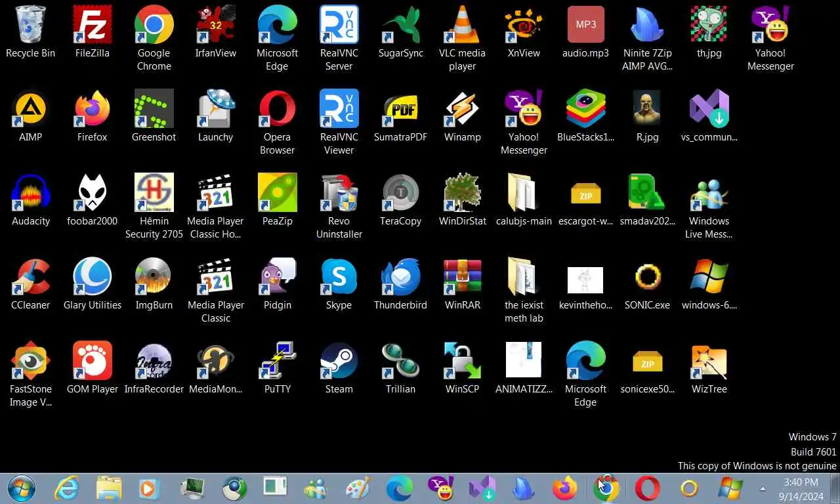Open Windows Explorer folder taskbar icon

coord(108,488)
